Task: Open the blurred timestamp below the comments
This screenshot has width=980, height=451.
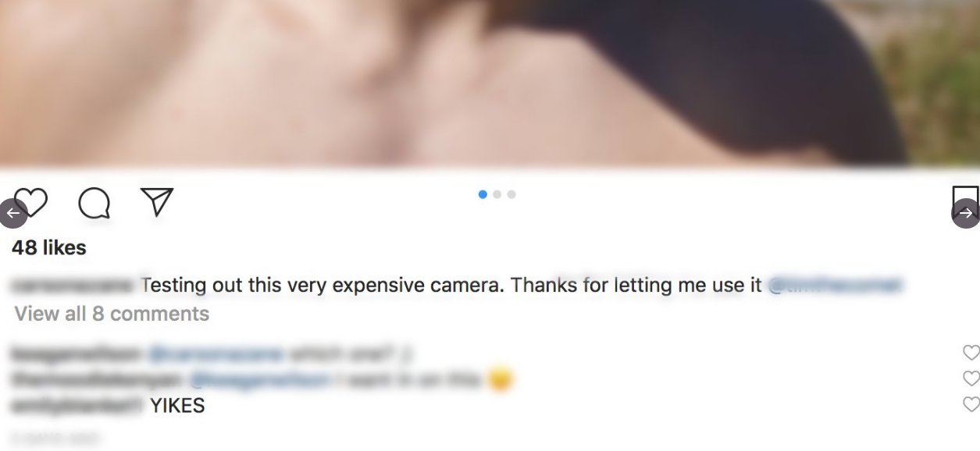Action: [56, 439]
